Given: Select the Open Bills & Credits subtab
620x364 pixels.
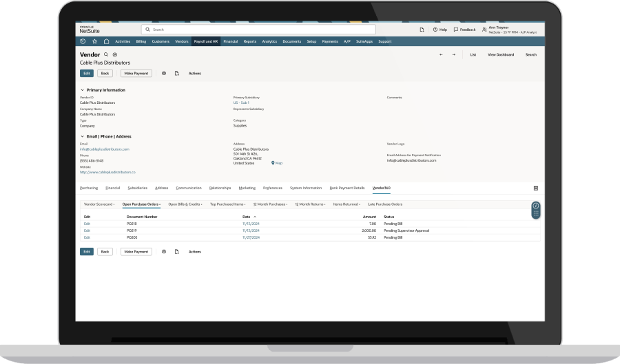Looking at the screenshot, I should 185,204.
